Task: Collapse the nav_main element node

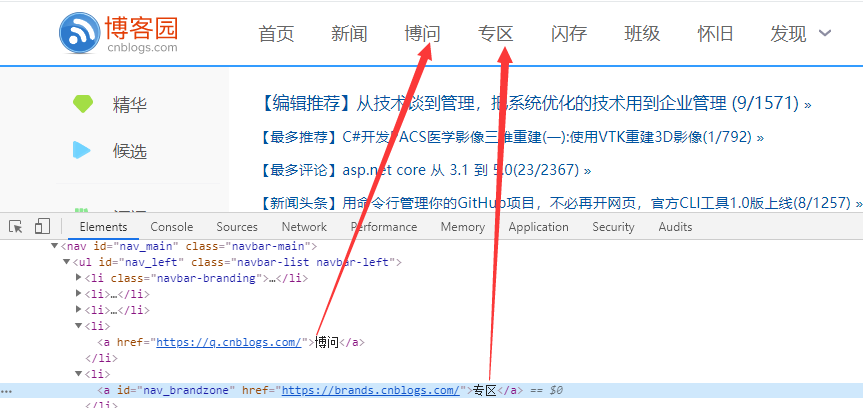Action: tap(54, 245)
